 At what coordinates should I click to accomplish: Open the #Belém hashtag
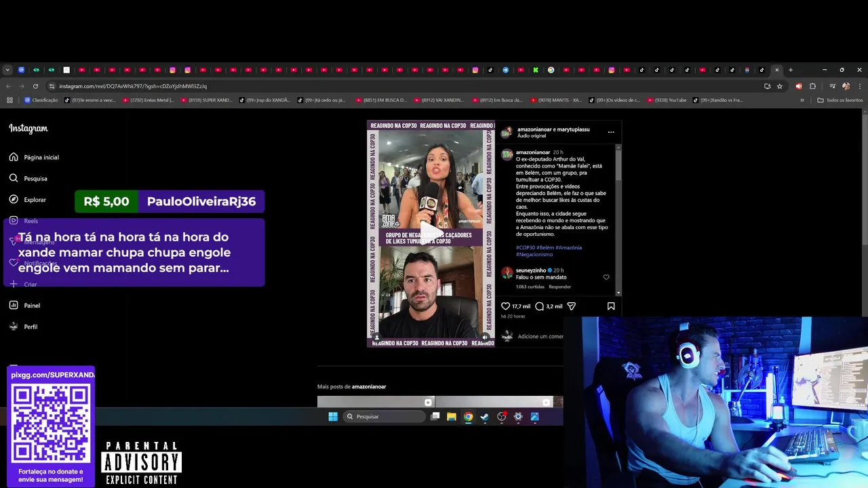(545, 247)
